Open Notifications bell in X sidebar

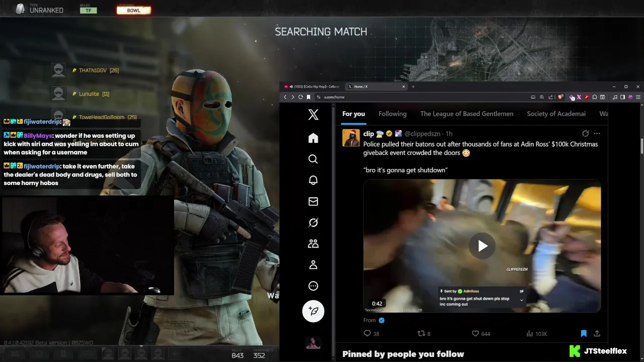313,180
